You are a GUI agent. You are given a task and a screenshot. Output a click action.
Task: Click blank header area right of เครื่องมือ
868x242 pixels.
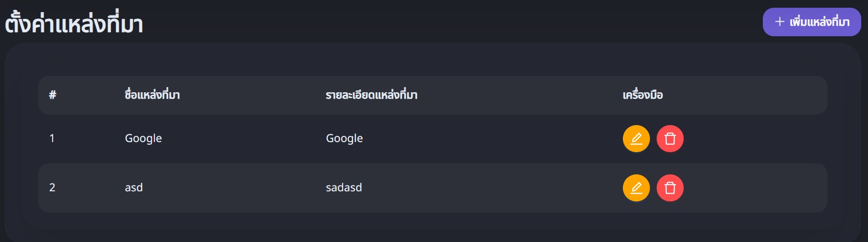(x=748, y=95)
